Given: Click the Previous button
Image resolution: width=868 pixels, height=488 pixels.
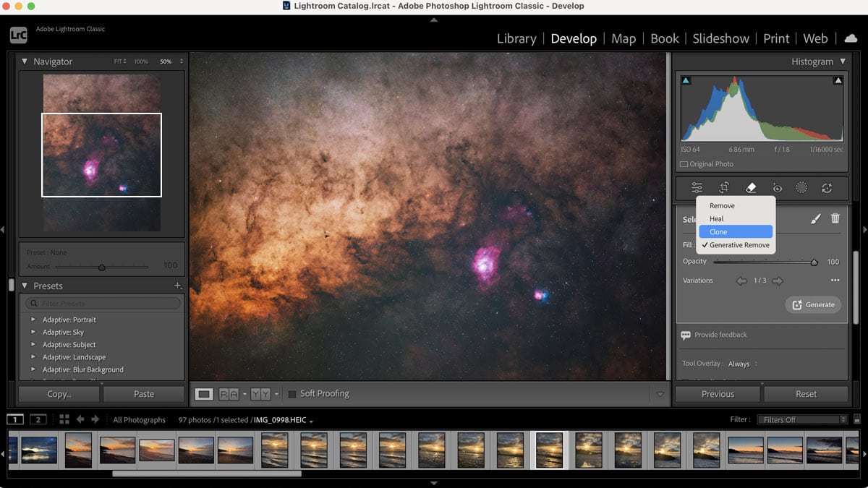Looking at the screenshot, I should point(718,394).
